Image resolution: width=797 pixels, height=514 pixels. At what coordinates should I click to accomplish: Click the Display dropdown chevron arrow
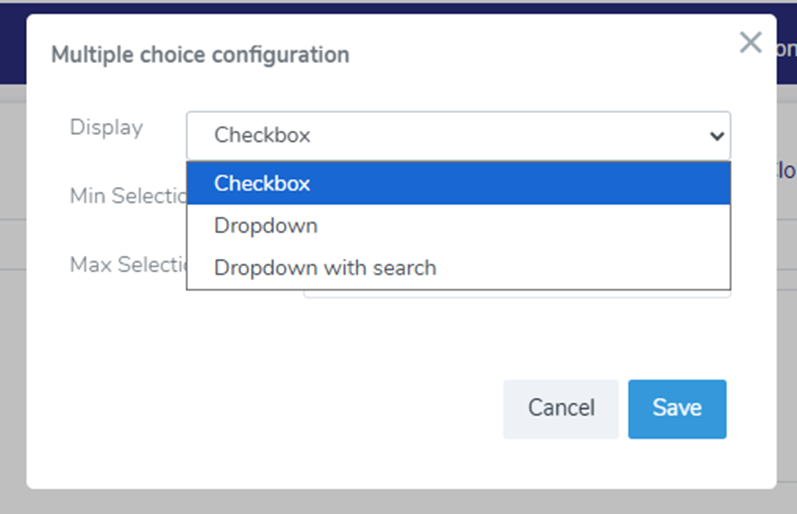click(716, 136)
